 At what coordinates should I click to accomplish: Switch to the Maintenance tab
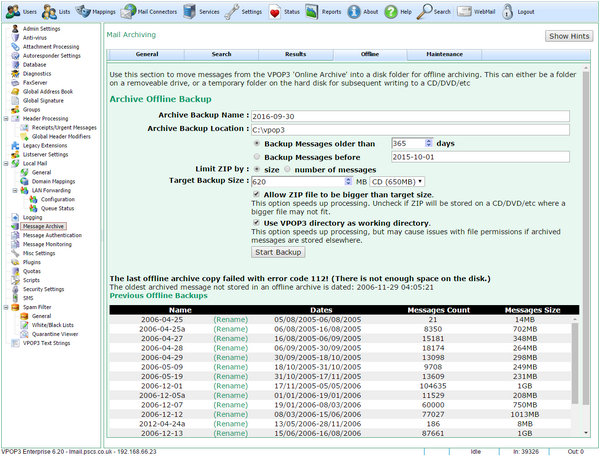pos(444,54)
